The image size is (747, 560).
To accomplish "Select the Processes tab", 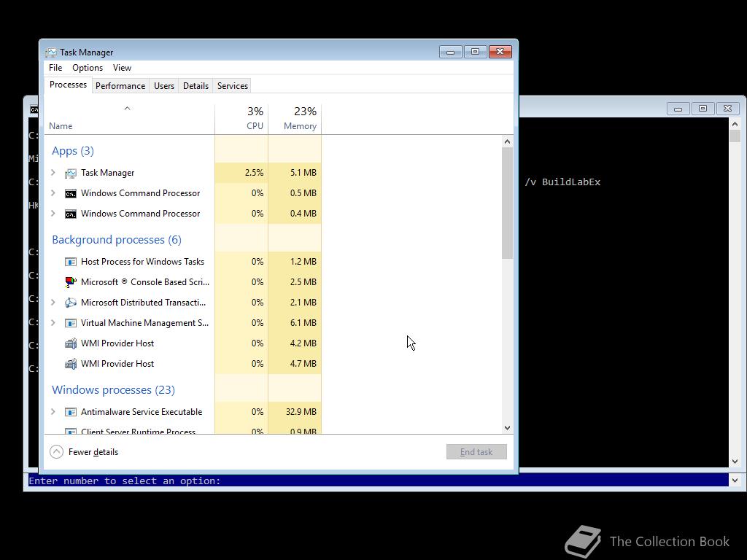I will (68, 85).
